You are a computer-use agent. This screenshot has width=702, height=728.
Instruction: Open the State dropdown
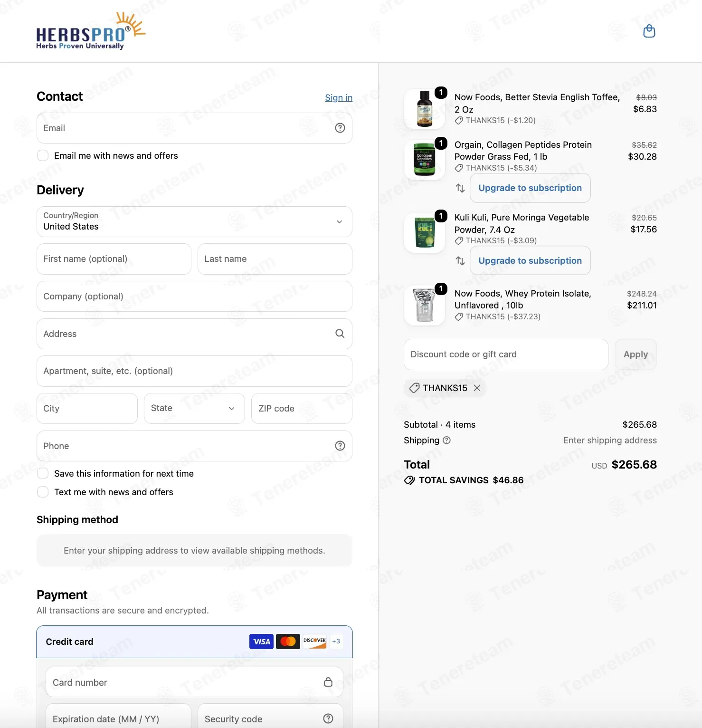point(194,408)
